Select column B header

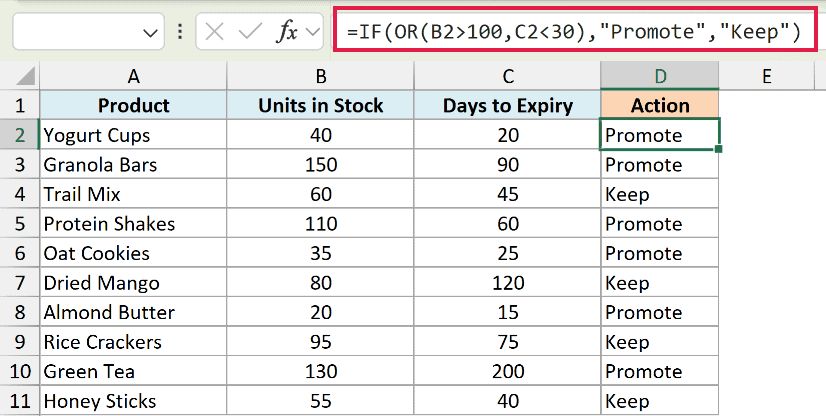320,76
